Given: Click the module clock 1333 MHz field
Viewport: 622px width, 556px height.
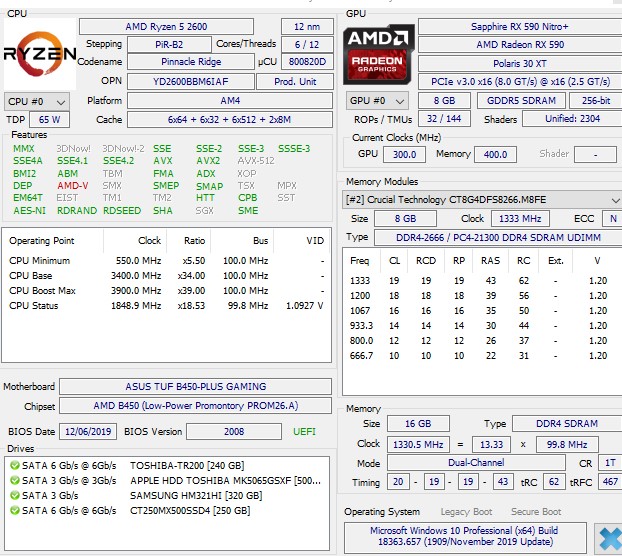Looking at the screenshot, I should click(520, 219).
